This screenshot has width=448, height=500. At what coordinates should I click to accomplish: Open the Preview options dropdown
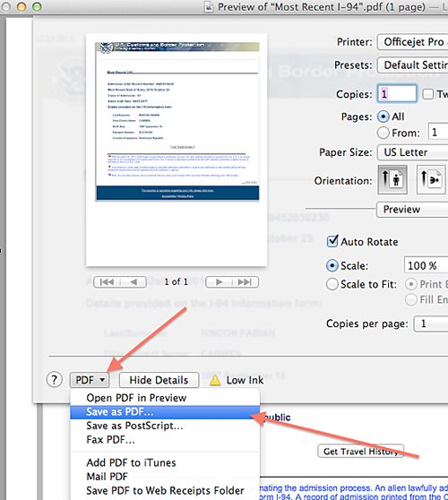click(x=412, y=210)
